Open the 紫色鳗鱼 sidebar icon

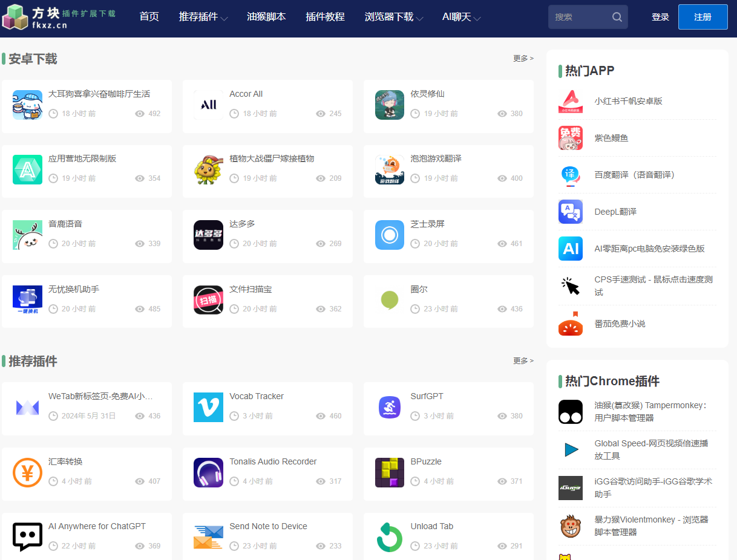tap(571, 138)
